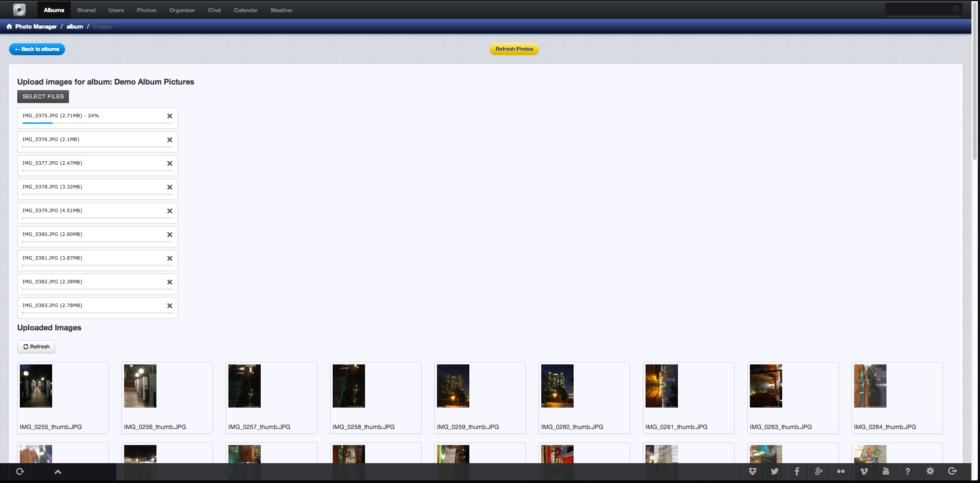Remove IMG_0381.JPG from upload queue
980x483 pixels.
170,258
